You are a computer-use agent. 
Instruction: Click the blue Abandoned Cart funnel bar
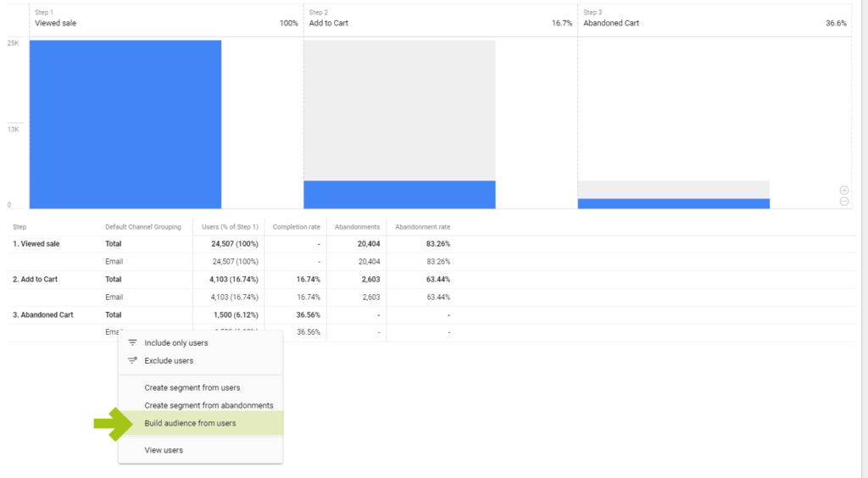click(673, 203)
